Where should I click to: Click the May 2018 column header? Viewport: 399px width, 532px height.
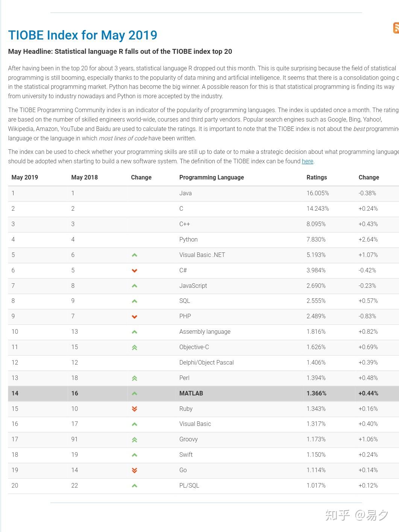click(x=85, y=178)
